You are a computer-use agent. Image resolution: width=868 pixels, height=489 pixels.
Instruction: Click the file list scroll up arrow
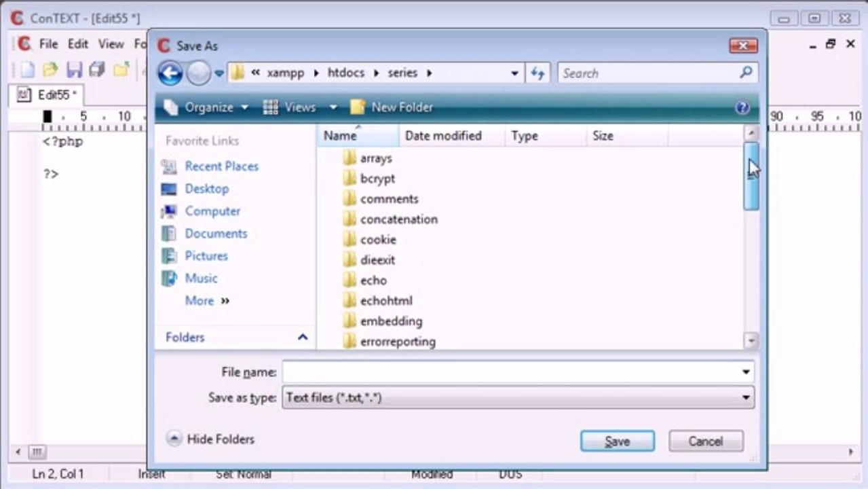coord(751,134)
